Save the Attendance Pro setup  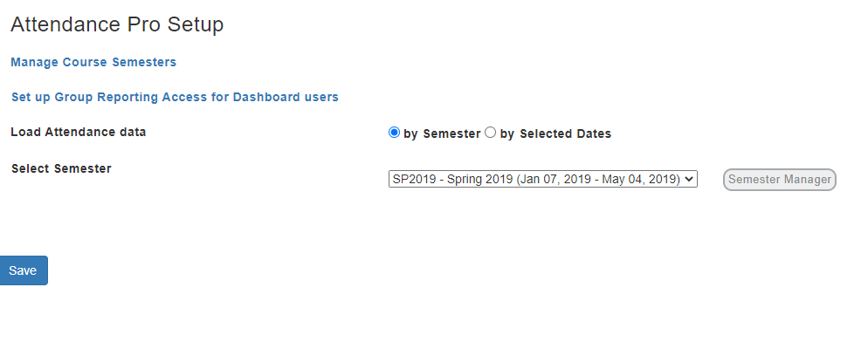click(x=23, y=270)
